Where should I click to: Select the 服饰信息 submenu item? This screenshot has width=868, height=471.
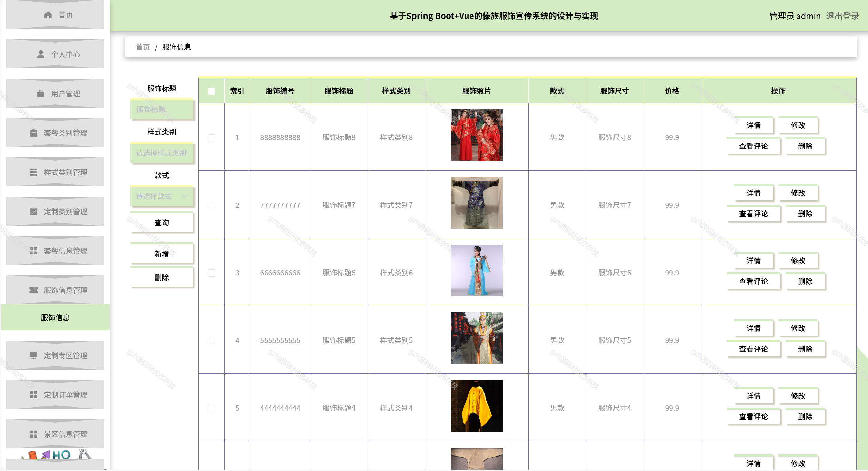(55, 317)
